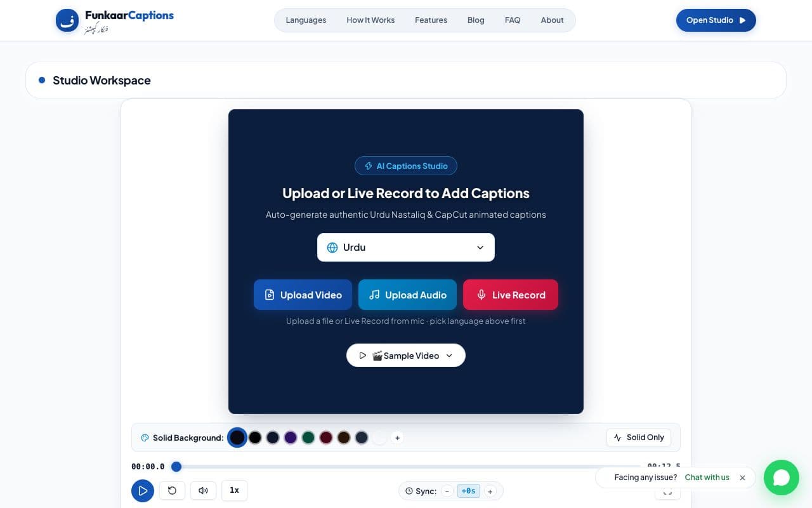Decrease sync offset with the minus button
The height and width of the screenshot is (508, 812).
click(x=447, y=491)
